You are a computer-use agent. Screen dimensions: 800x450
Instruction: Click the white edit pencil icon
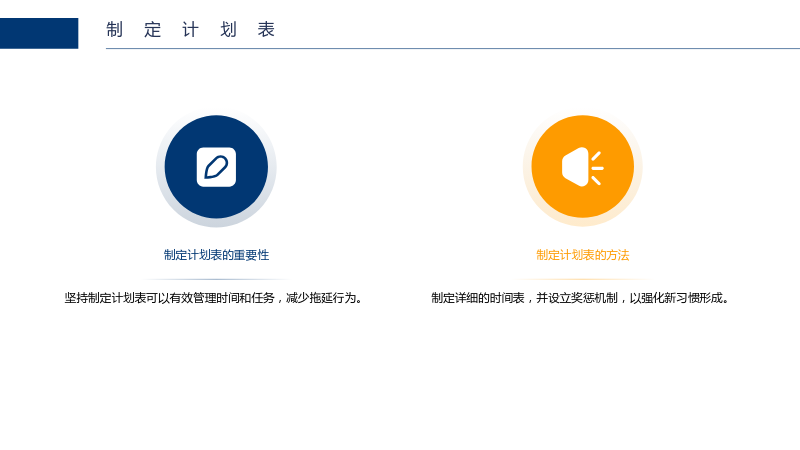point(216,167)
